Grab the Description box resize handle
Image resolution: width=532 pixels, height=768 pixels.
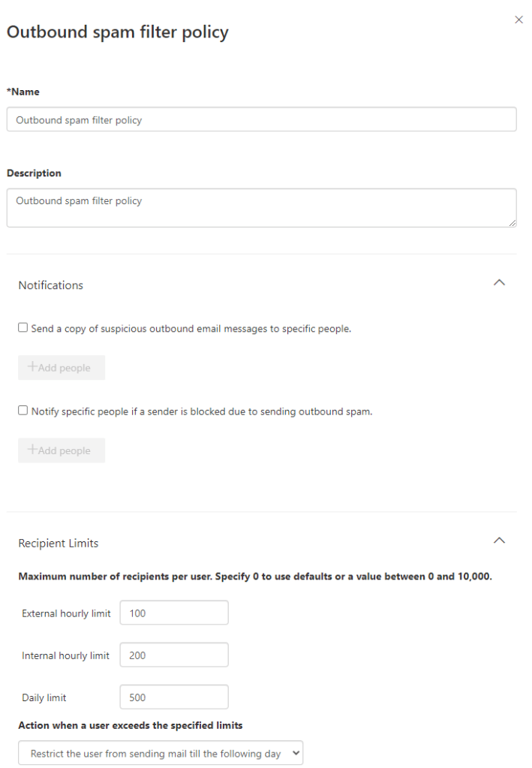click(x=512, y=223)
